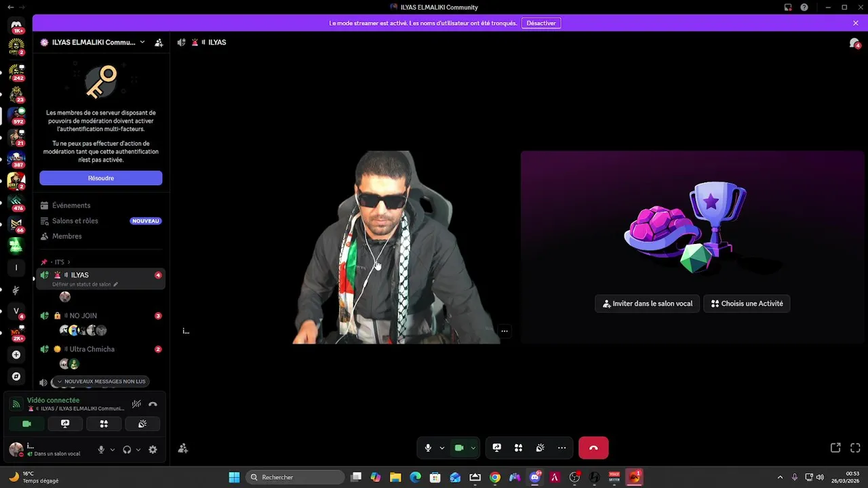Open soundboard from Vidéo connectée panel
The image size is (868, 488).
click(x=142, y=424)
